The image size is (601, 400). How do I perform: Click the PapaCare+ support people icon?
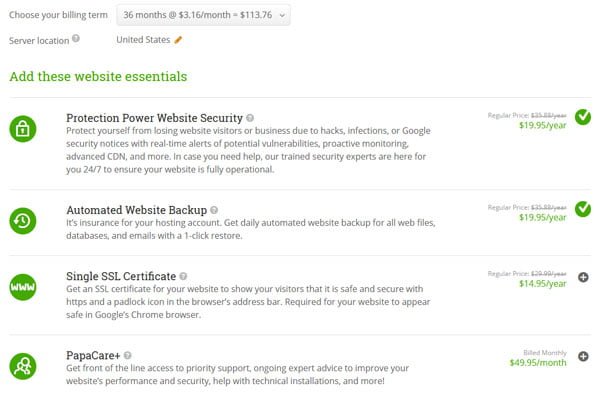(23, 366)
